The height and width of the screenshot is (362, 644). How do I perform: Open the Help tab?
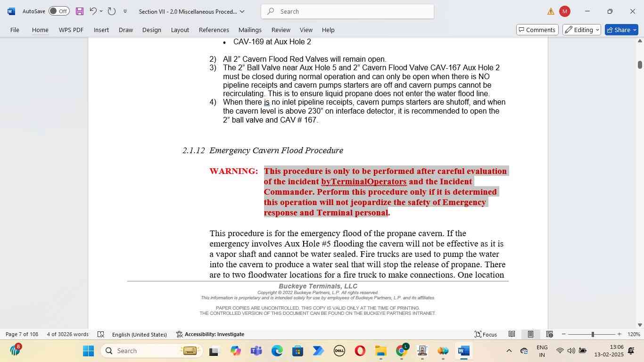point(328,30)
